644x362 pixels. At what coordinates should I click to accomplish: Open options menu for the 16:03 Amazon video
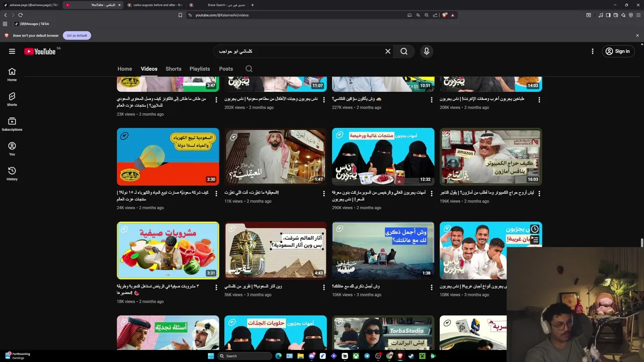pos(539,194)
